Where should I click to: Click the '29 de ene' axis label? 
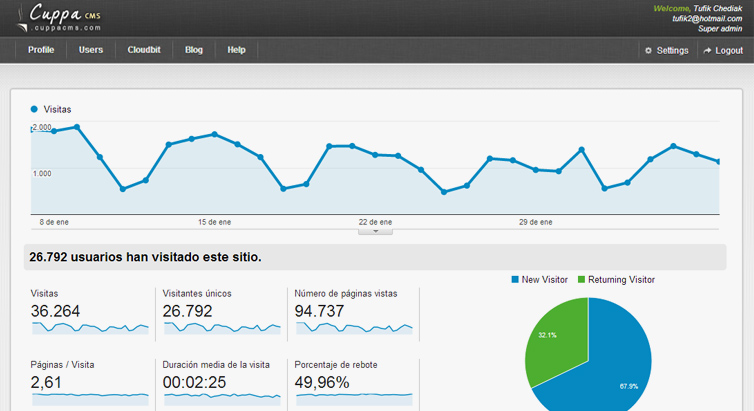click(x=536, y=222)
